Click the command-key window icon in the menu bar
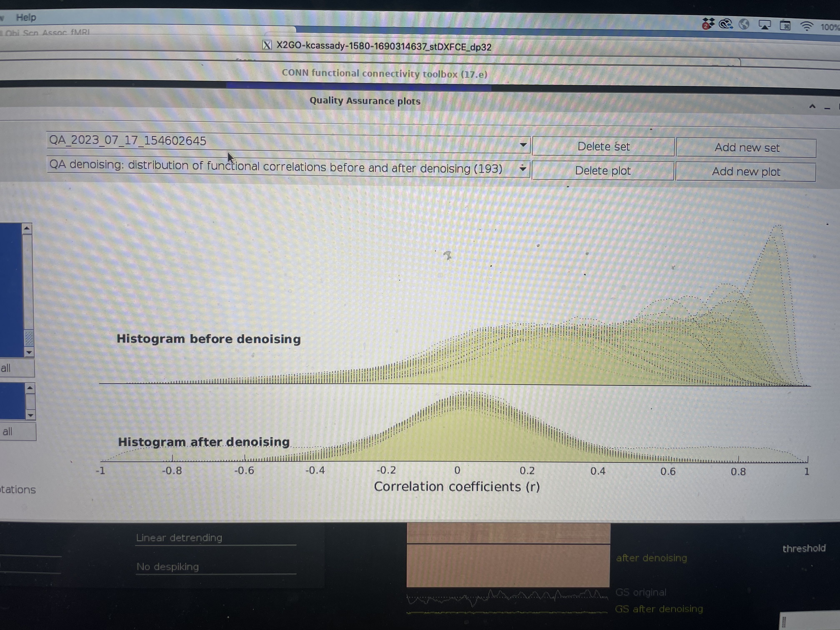Image resolution: width=840 pixels, height=630 pixels. click(785, 26)
